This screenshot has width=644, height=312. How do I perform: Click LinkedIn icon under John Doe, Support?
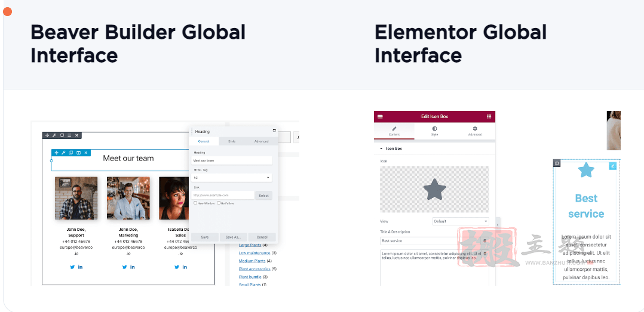coord(80,267)
